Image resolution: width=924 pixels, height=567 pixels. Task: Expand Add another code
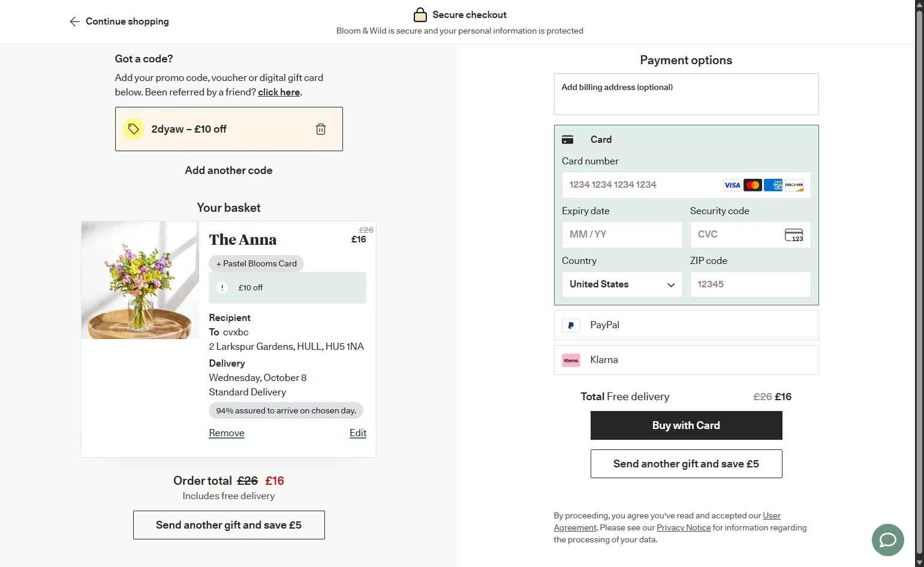[x=228, y=170]
